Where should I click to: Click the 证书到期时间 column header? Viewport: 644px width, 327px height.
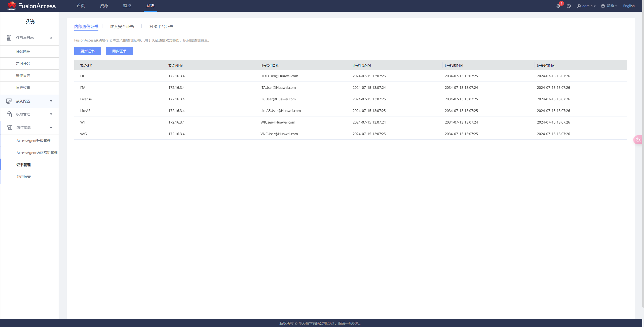454,66
